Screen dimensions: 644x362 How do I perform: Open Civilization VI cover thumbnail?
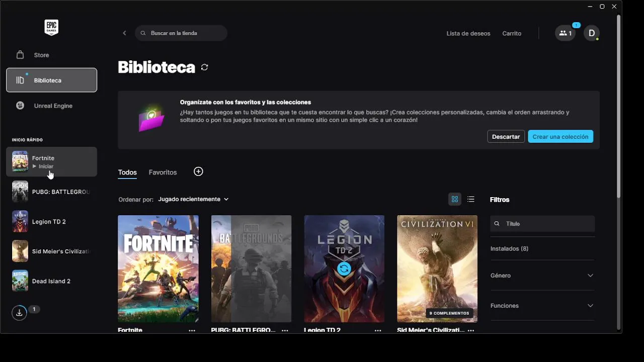(x=437, y=268)
